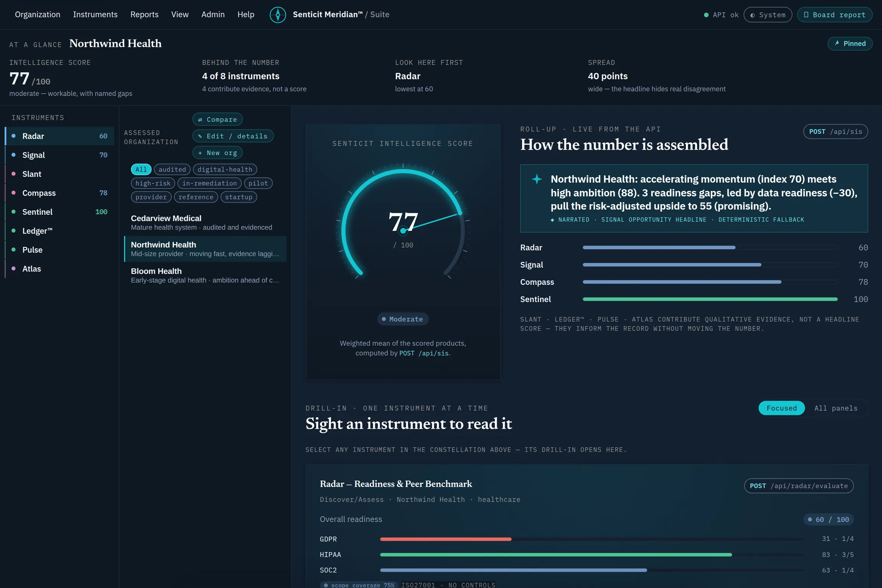
Task: Click the Signal roll-up progress bar
Action: tap(710, 265)
